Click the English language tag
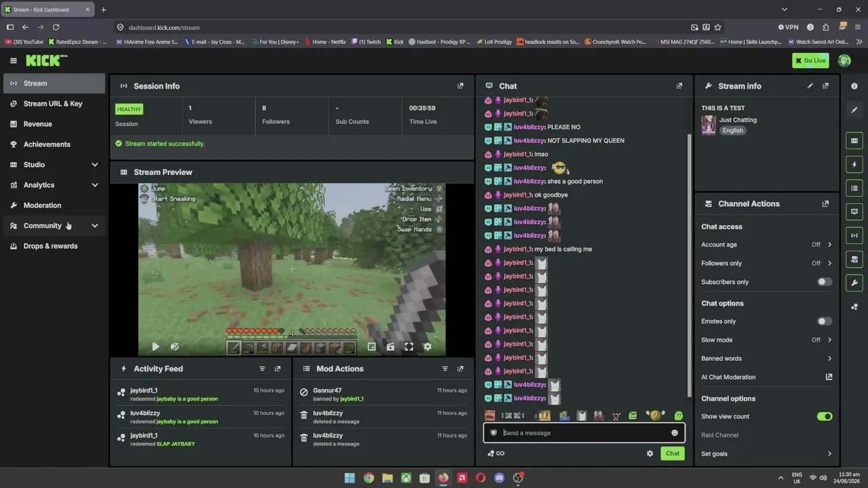 tap(732, 131)
